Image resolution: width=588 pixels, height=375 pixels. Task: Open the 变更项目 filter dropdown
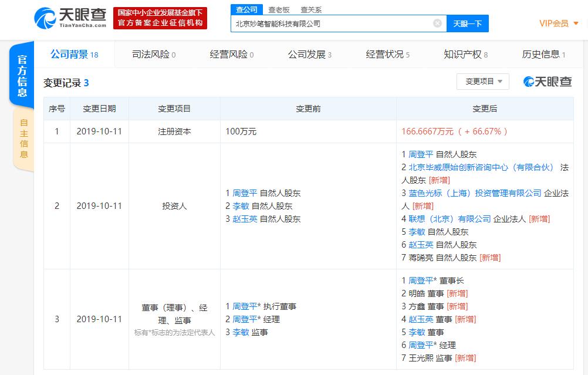pyautogui.click(x=482, y=82)
